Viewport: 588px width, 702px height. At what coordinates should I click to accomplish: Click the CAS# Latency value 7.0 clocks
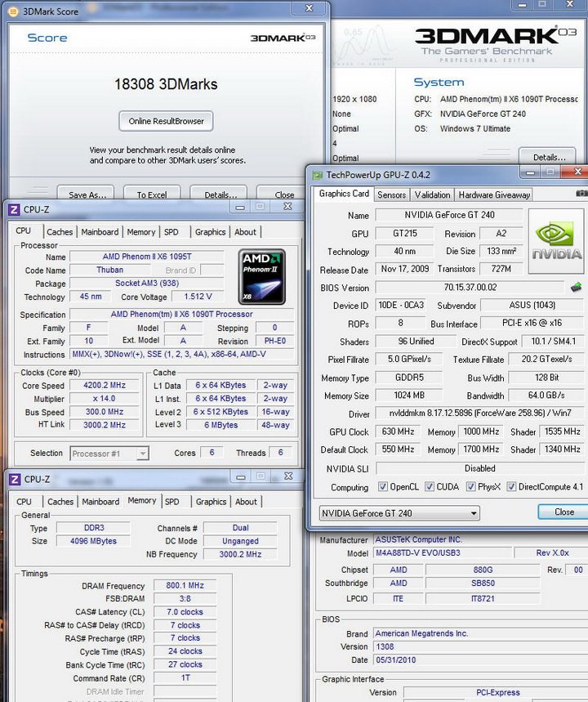[185, 612]
